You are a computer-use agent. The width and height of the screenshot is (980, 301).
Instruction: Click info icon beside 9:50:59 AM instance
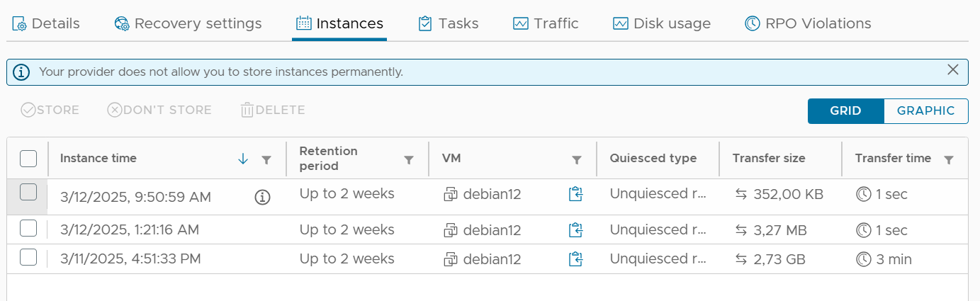point(262,198)
